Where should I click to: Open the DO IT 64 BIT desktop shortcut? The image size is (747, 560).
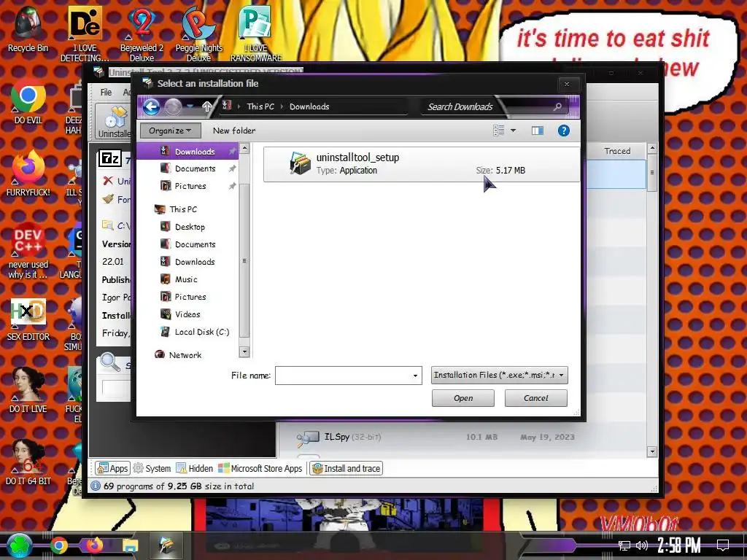click(x=28, y=463)
